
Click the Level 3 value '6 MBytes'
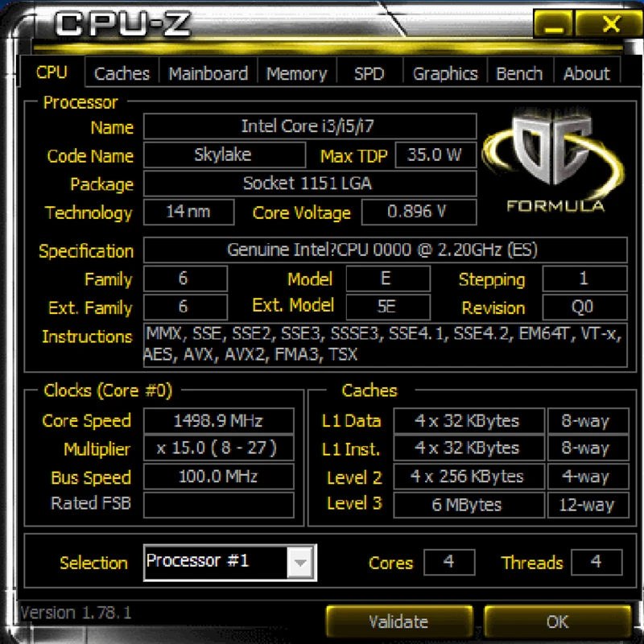tap(469, 505)
